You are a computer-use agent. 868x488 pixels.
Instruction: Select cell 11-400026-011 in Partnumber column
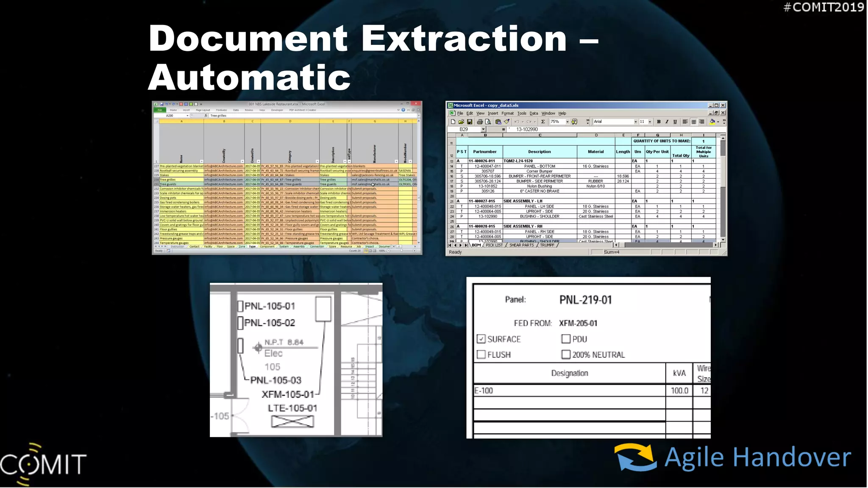[485, 161]
